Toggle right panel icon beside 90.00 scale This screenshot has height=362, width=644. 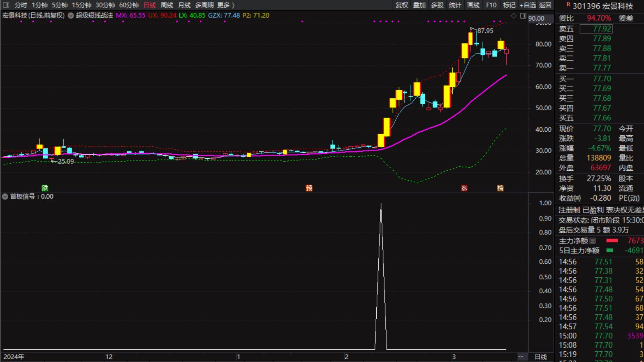[523, 16]
